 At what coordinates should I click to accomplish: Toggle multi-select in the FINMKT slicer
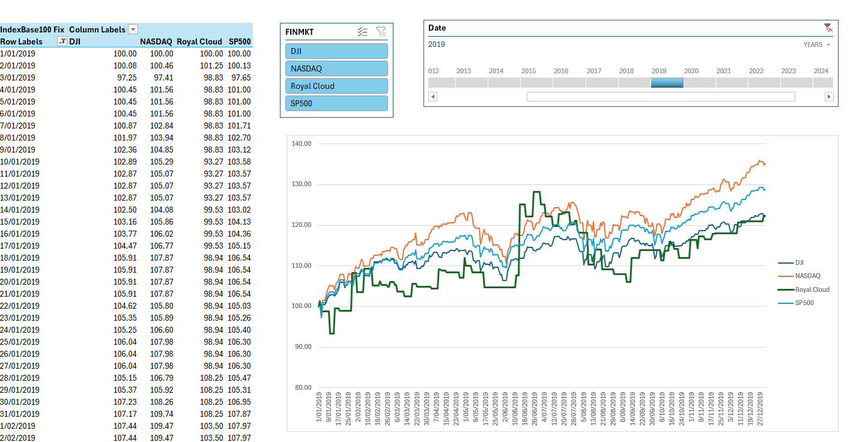click(362, 32)
